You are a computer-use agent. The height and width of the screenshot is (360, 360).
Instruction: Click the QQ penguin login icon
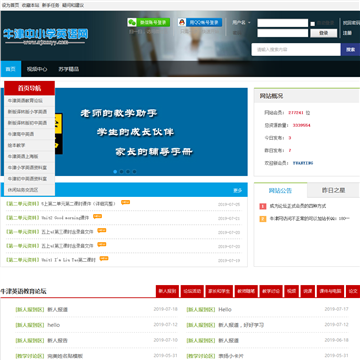[x=182, y=22]
